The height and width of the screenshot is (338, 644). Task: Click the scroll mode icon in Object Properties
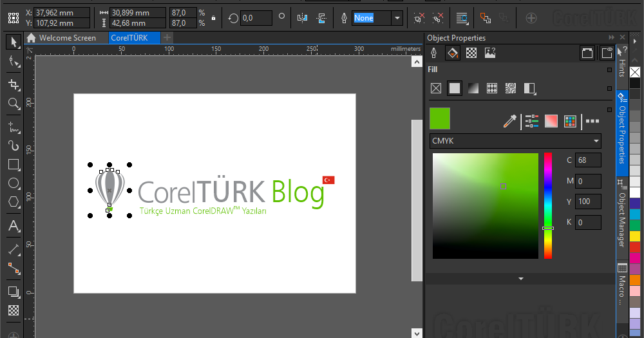pos(587,53)
